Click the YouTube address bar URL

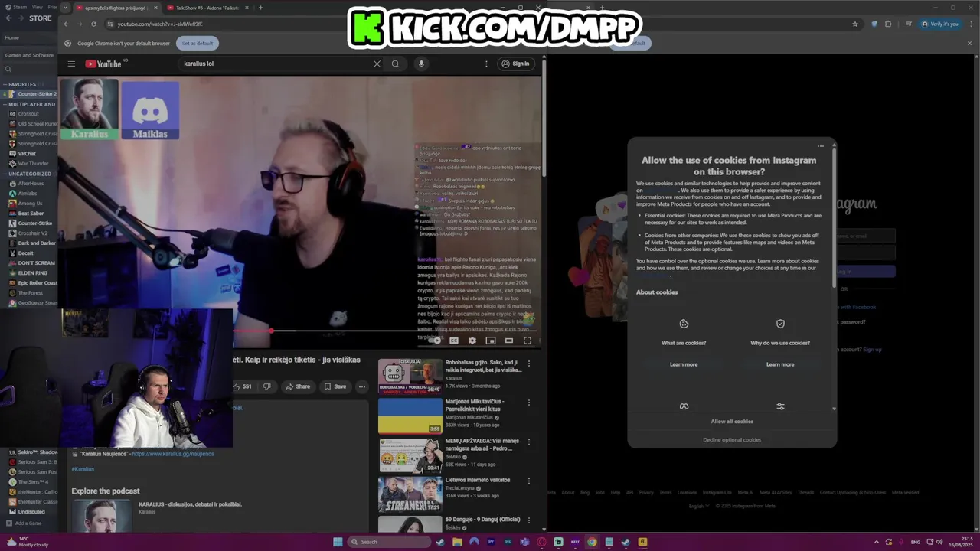pos(160,24)
